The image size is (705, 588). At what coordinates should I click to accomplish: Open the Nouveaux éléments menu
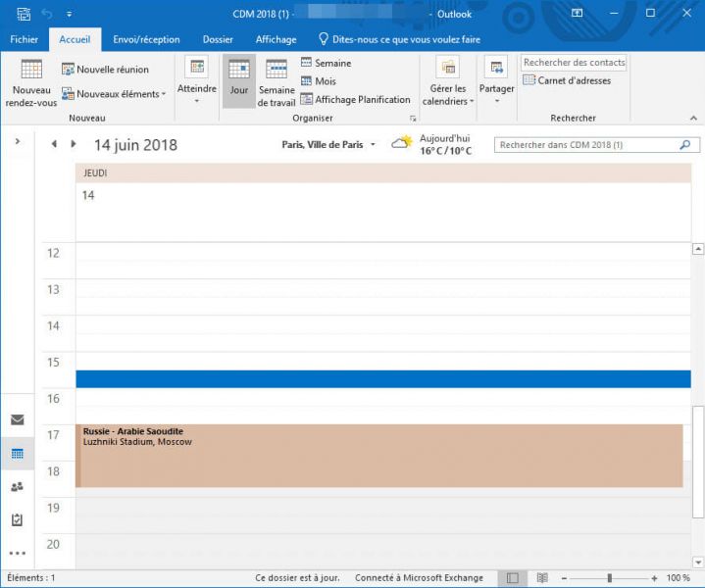(x=114, y=94)
